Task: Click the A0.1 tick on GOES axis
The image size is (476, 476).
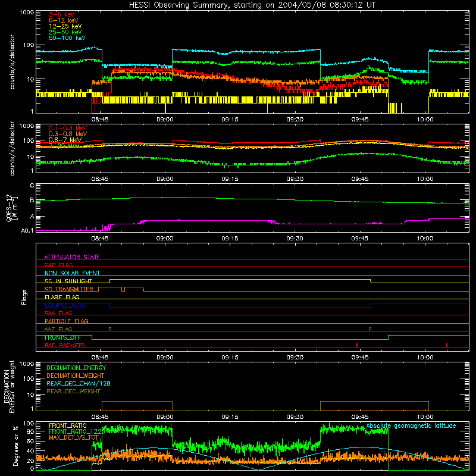Action: pos(27,230)
